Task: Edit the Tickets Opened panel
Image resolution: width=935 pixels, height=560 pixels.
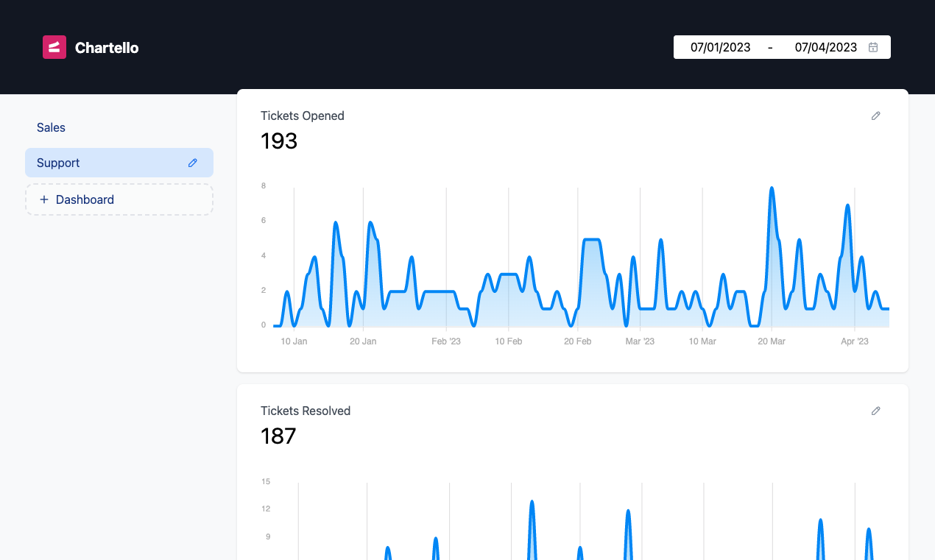Action: (x=876, y=116)
